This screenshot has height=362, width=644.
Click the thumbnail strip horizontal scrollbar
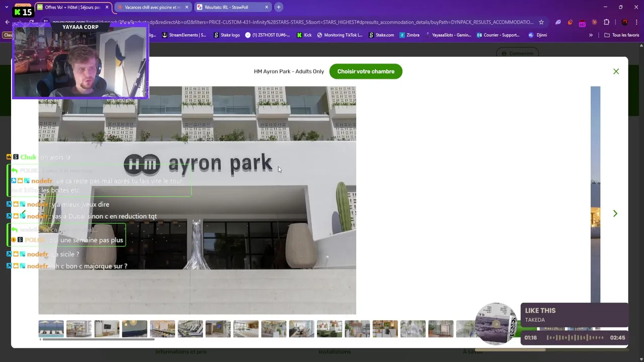click(98, 339)
